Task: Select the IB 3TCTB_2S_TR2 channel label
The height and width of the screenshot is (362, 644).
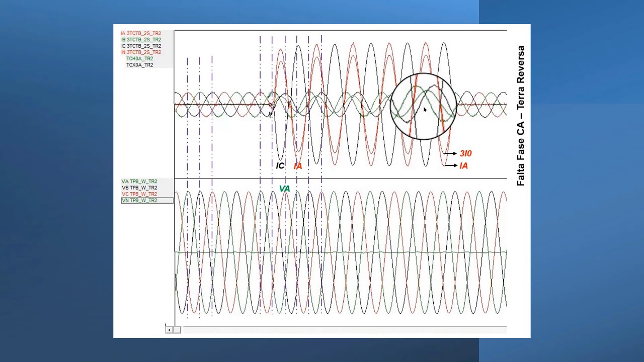Action: click(141, 40)
